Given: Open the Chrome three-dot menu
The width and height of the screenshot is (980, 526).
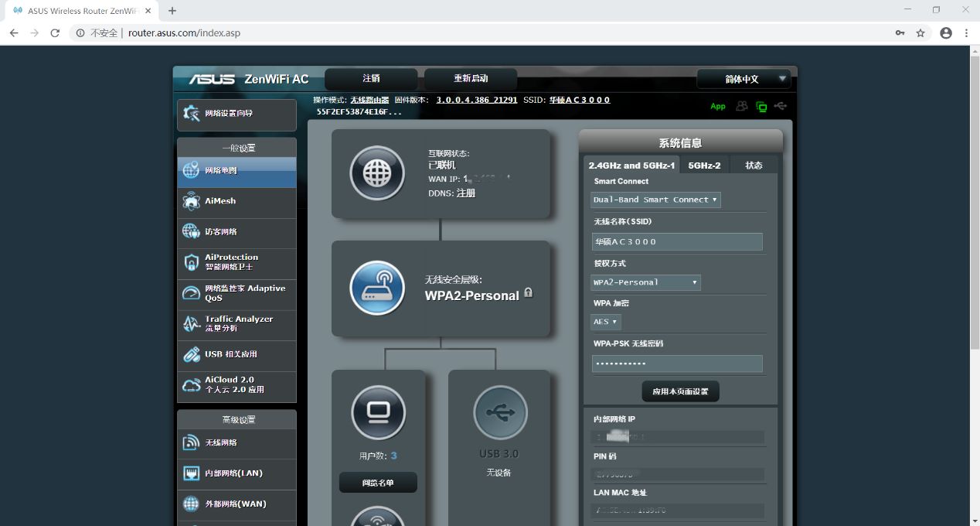Looking at the screenshot, I should (967, 33).
